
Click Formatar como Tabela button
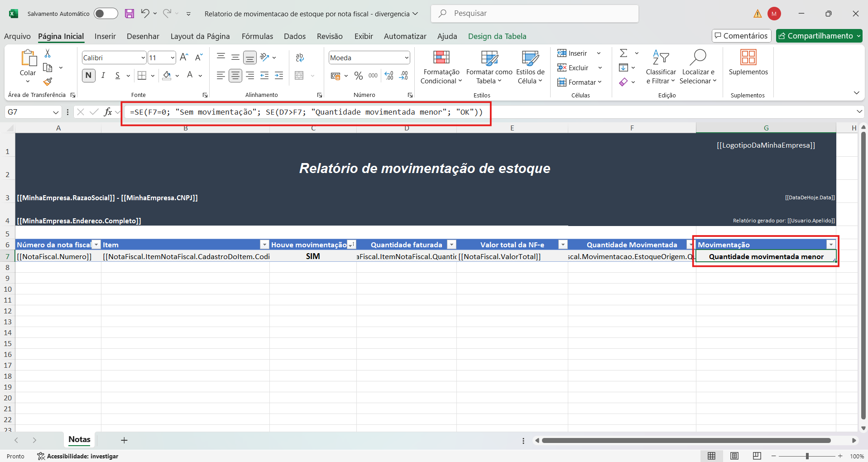pos(489,67)
